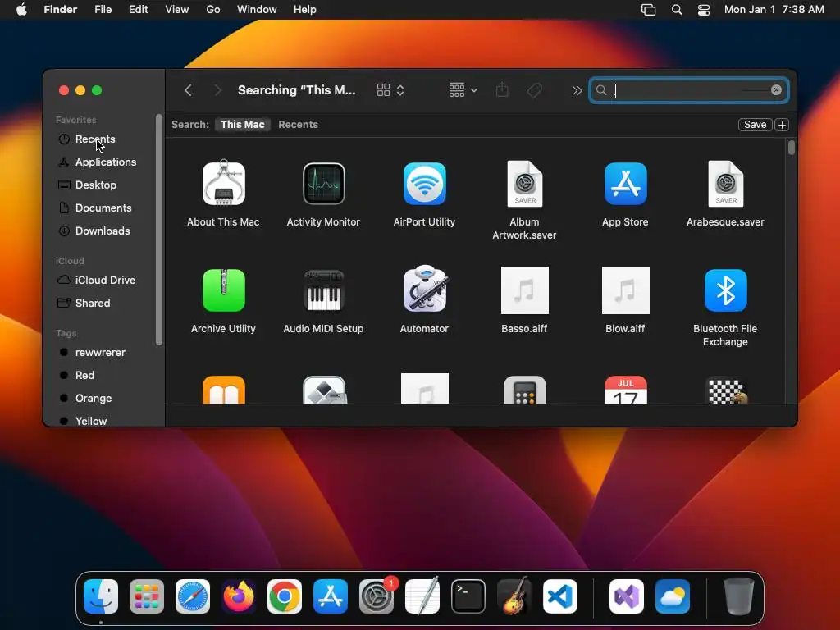
Task: Launch Safari from the Dock
Action: pos(193,596)
